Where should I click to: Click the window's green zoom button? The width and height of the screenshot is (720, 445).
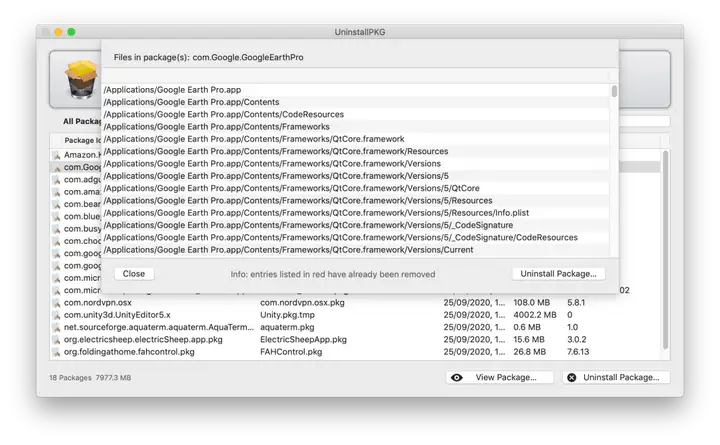point(71,32)
